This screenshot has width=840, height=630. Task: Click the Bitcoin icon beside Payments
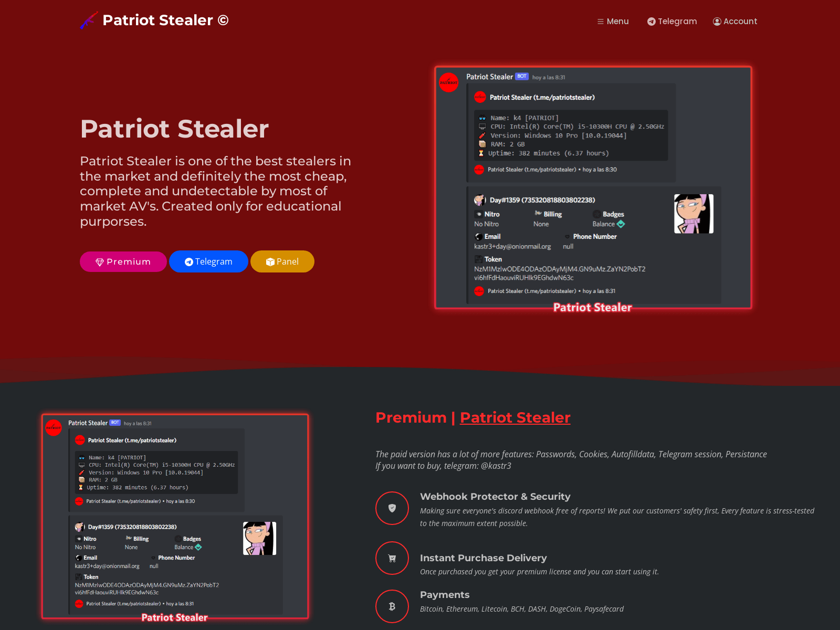(392, 606)
